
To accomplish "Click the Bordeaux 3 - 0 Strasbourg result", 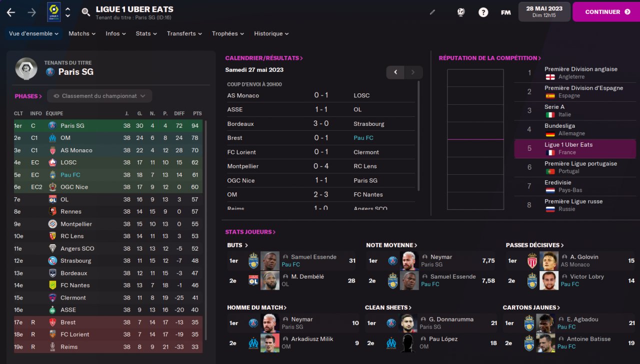I will pos(320,124).
